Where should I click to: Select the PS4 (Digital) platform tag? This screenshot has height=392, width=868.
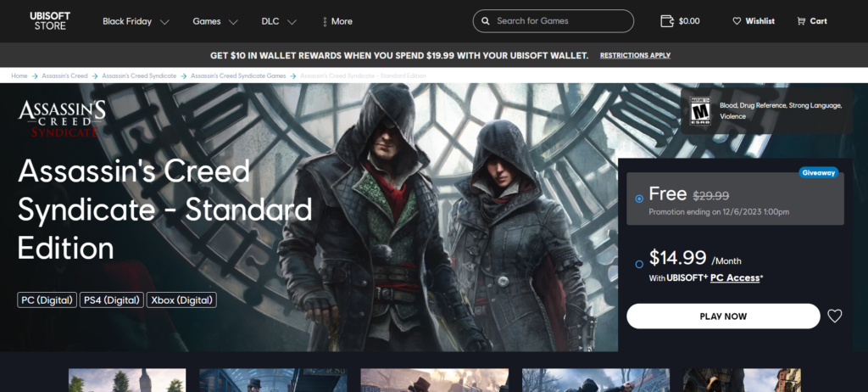tap(112, 300)
